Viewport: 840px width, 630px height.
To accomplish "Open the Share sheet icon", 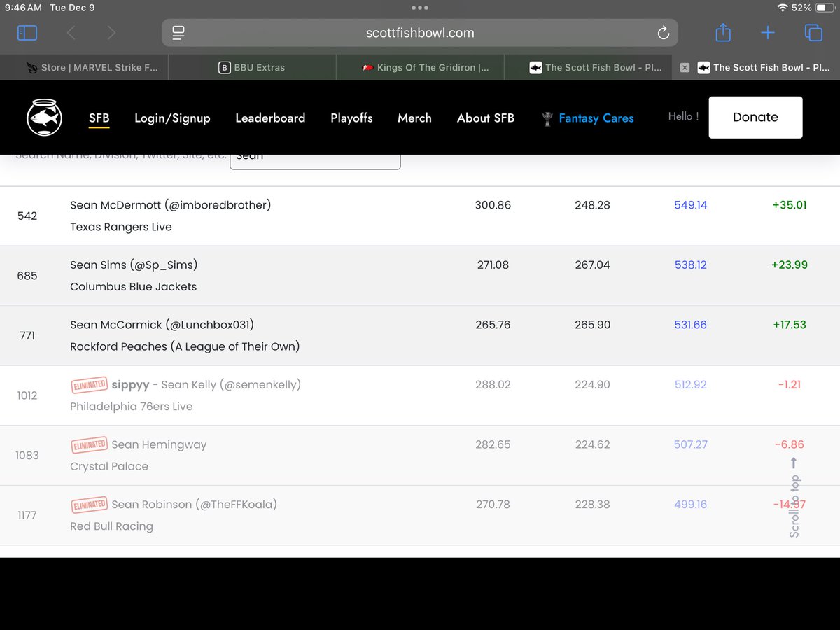I will [723, 32].
